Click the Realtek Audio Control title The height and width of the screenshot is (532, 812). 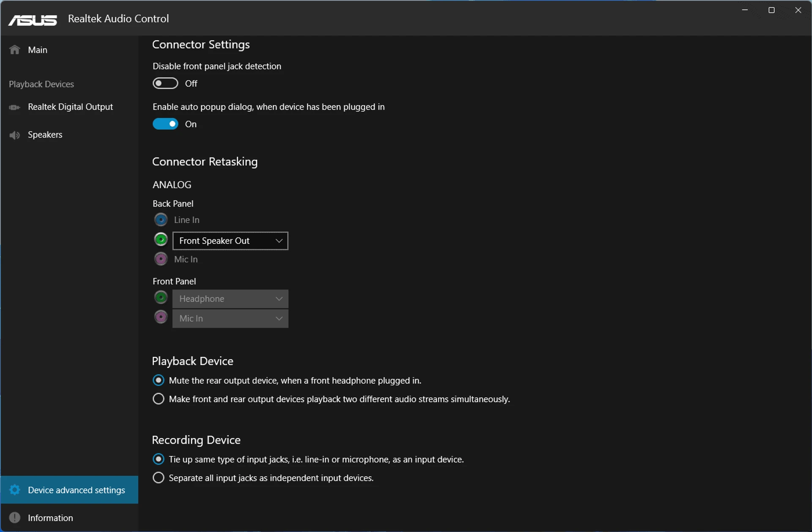point(118,19)
